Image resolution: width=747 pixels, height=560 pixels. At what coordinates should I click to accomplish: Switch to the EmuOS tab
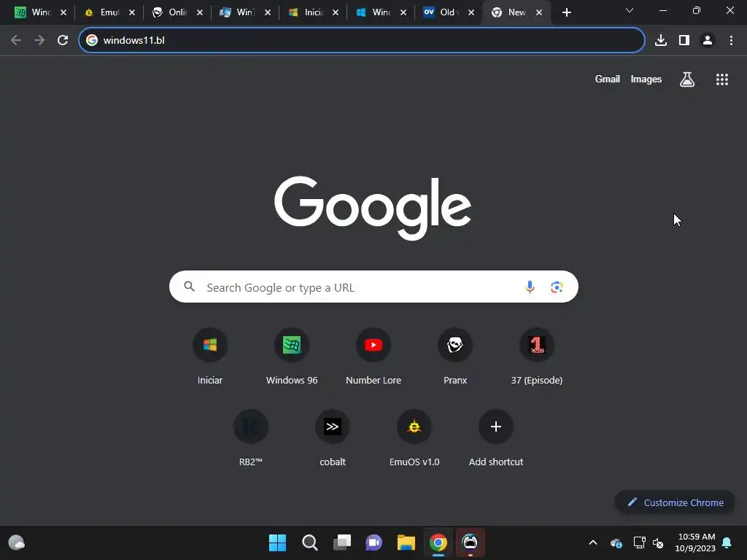pyautogui.click(x=102, y=12)
